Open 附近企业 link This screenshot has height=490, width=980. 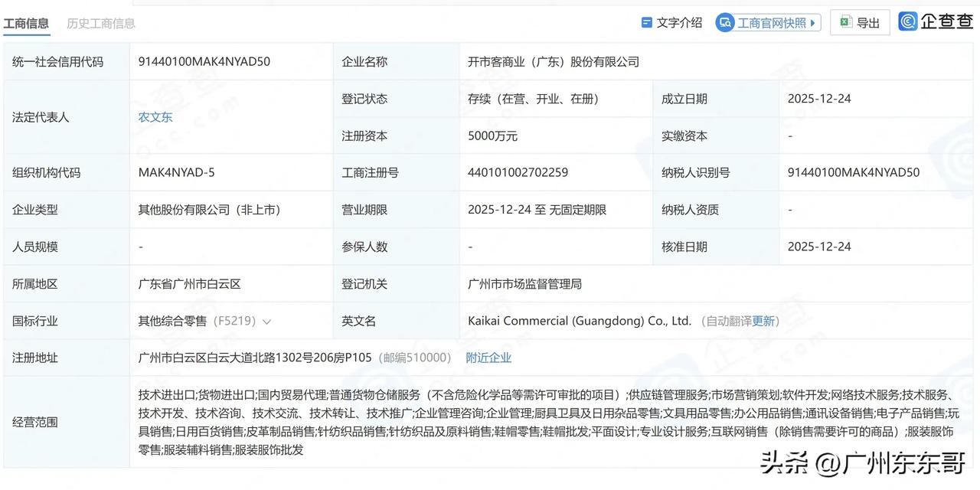(488, 358)
